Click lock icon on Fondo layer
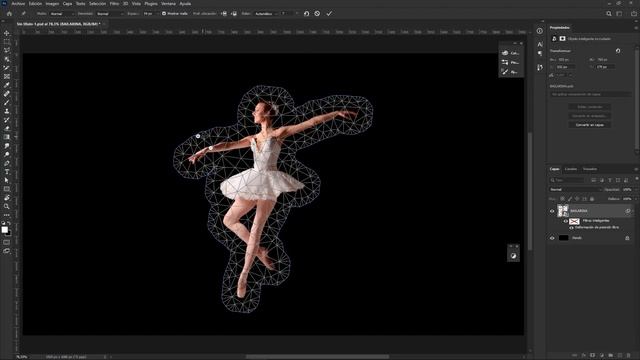Viewport: 640px width, 360px height. tap(627, 238)
